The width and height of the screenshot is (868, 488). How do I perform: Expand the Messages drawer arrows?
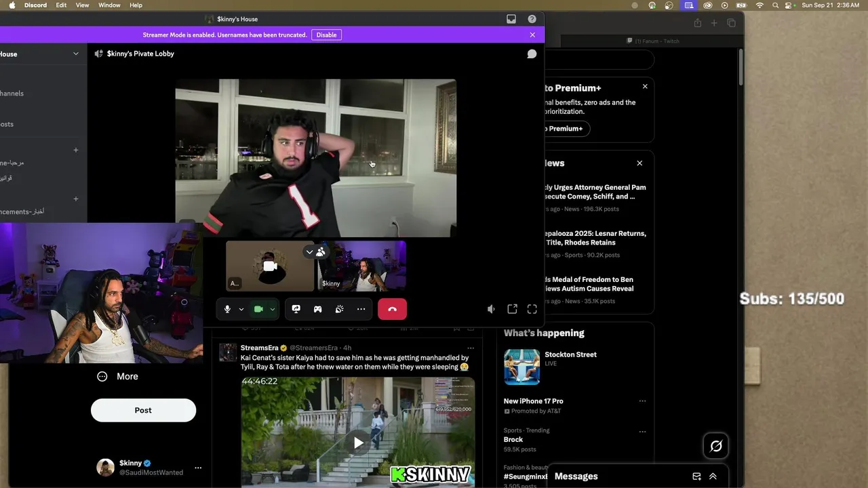tap(713, 476)
